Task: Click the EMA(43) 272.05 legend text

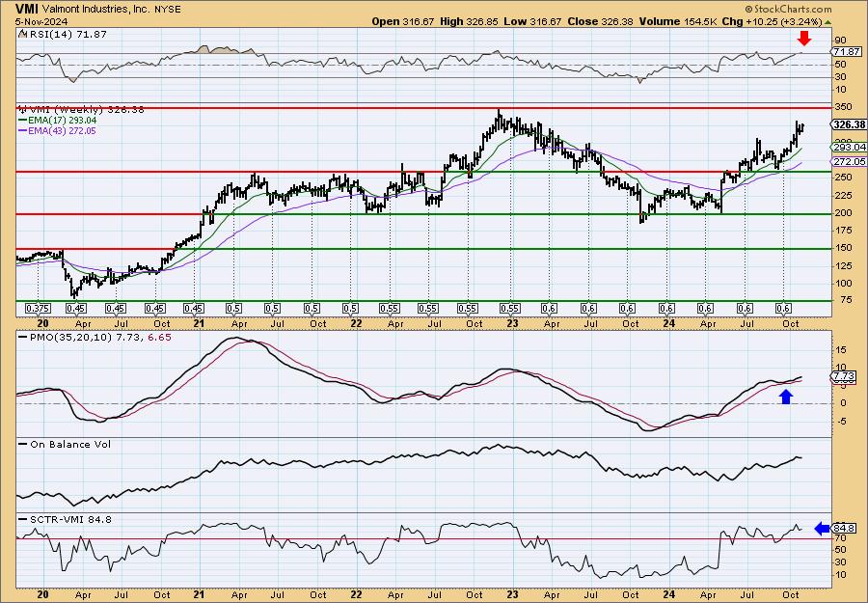Action: point(62,131)
